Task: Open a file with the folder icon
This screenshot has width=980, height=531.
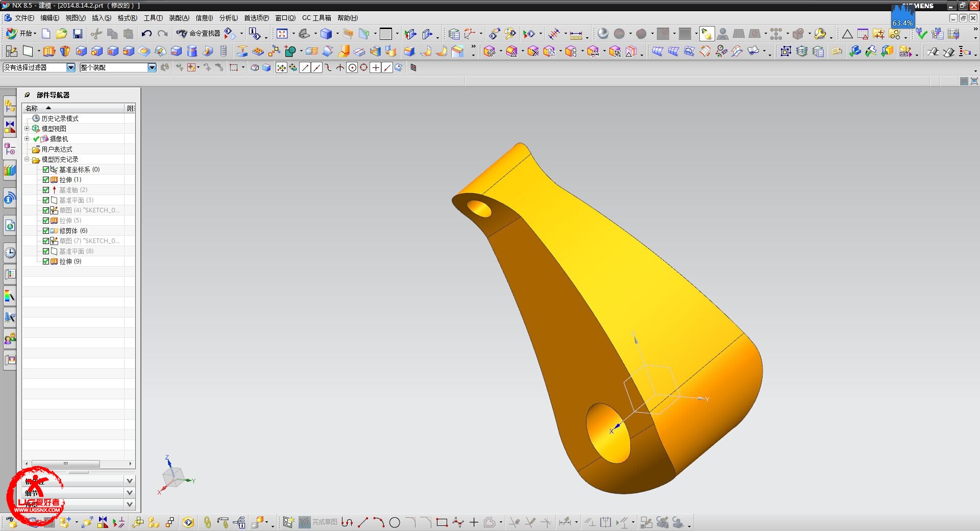Action: [62, 34]
